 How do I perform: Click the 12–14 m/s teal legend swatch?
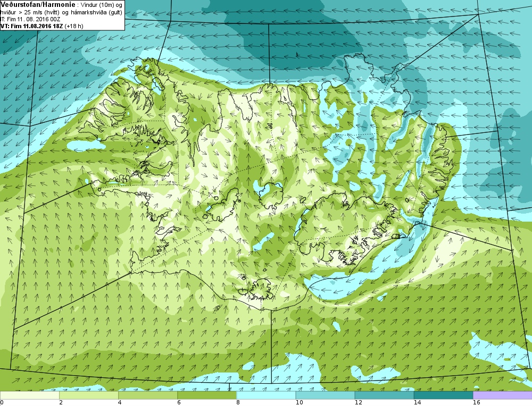384,395
